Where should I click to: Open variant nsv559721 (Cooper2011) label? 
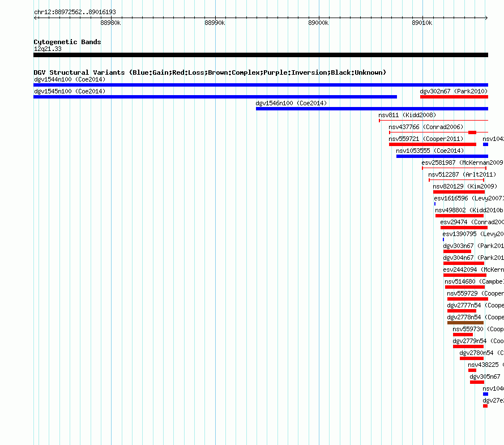point(426,139)
